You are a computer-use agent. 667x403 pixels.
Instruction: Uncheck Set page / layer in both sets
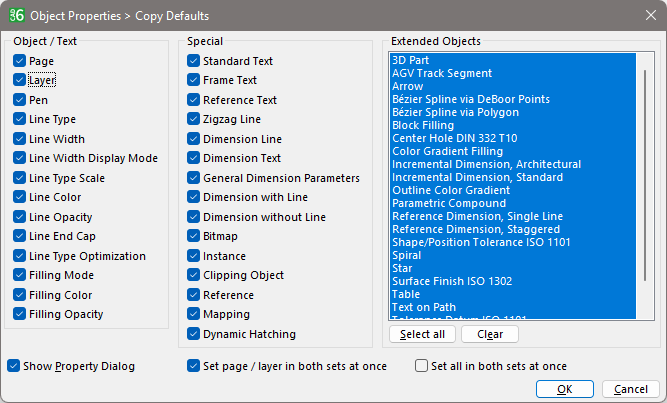pos(194,366)
